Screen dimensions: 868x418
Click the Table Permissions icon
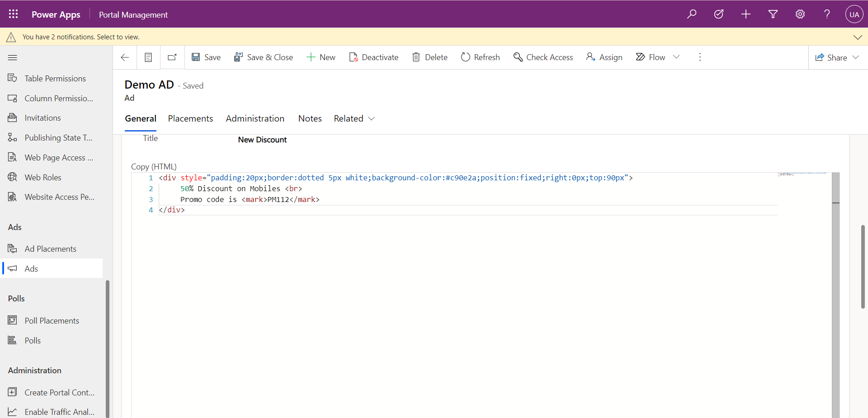click(x=12, y=78)
